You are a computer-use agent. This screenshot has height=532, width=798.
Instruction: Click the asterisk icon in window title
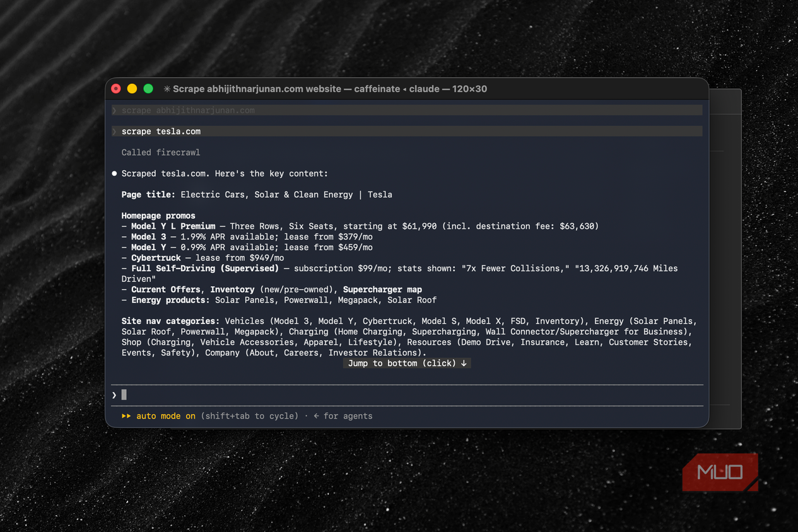coord(167,89)
